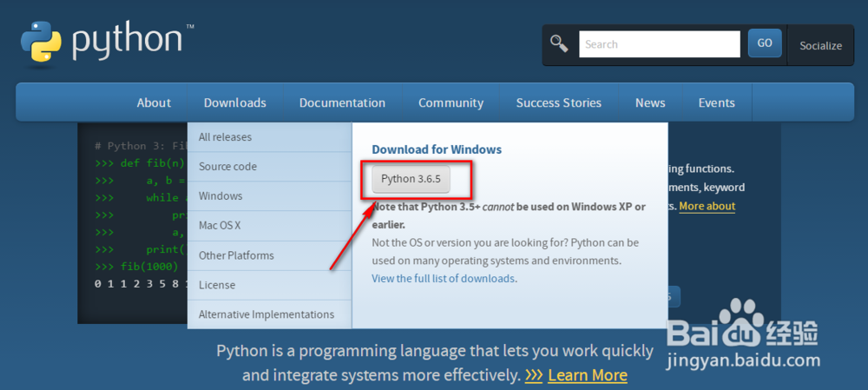Select Alternative Implementations menu entry
868x390 pixels.
coord(270,314)
